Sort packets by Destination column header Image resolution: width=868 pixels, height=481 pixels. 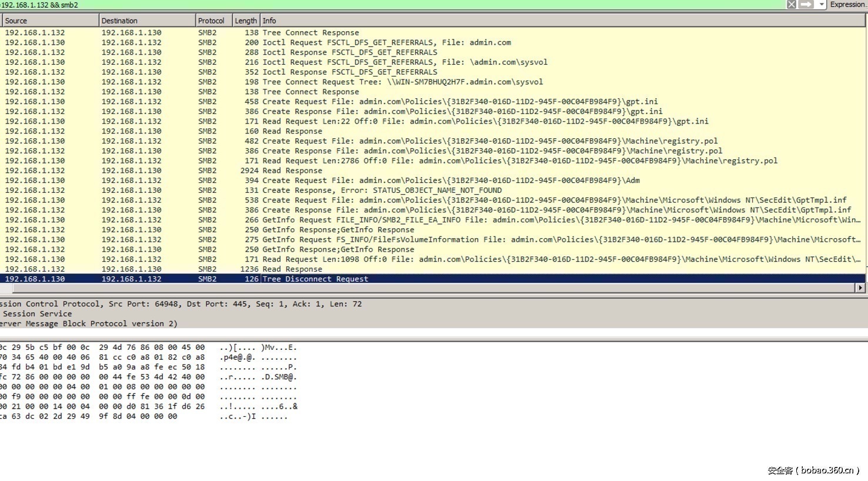[146, 21]
